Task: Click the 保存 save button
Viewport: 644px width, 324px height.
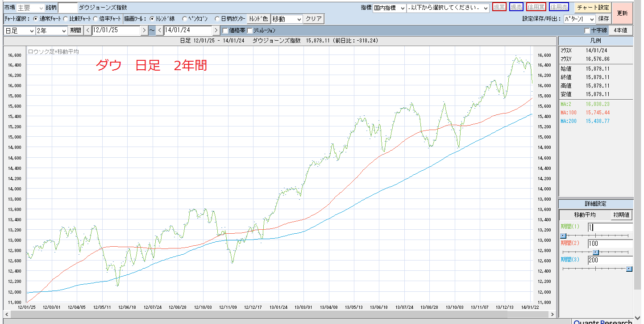Action: (604, 19)
